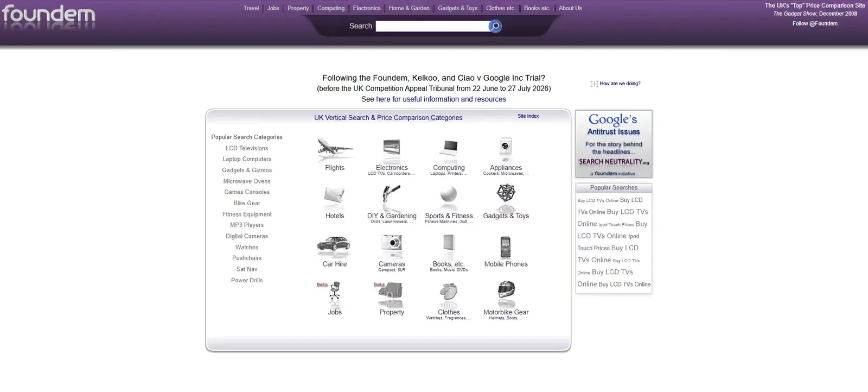868x392 pixels.
Task: Open 'here for useful information and resources' link
Action: pos(441,99)
